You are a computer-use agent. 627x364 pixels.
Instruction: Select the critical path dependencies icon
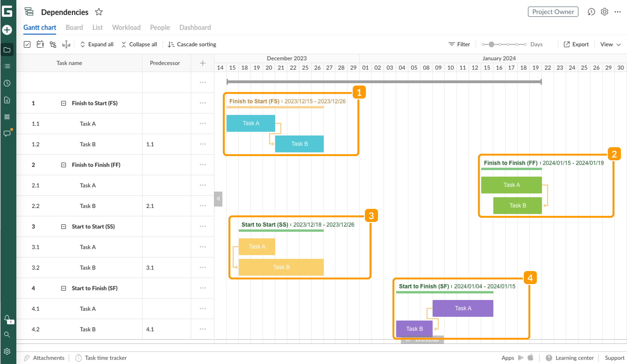pos(53,44)
